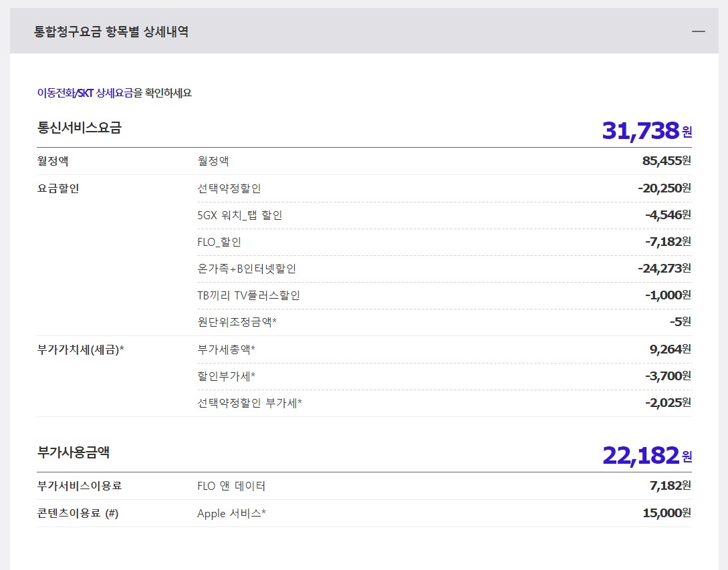Click the 부가세총액* row label
This screenshot has width=728, height=570.
click(x=226, y=349)
